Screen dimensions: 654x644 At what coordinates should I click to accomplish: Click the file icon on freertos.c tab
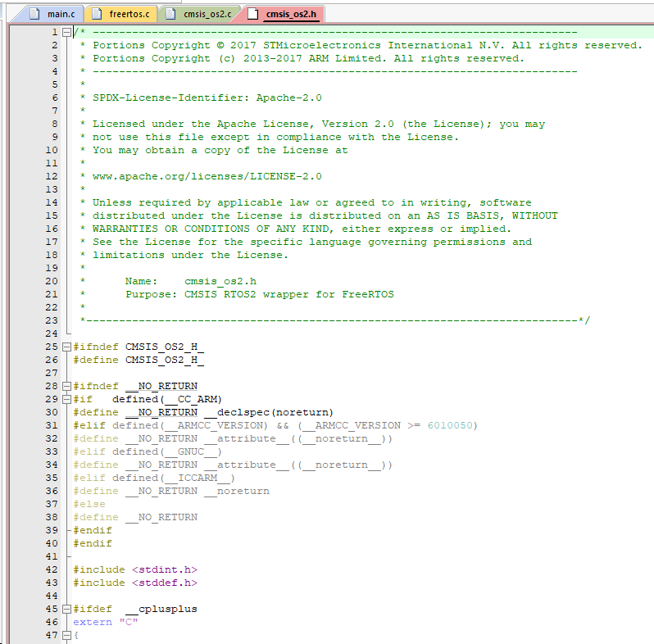click(x=97, y=14)
